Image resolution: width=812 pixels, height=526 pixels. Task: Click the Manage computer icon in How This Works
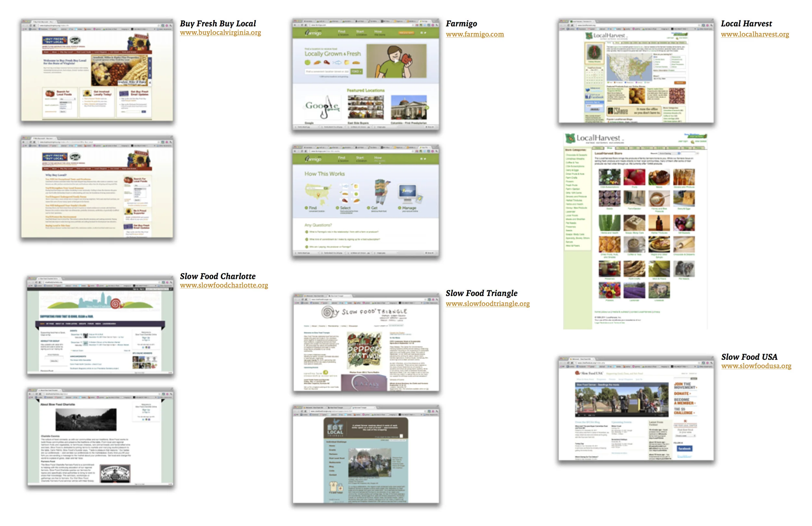(410, 194)
